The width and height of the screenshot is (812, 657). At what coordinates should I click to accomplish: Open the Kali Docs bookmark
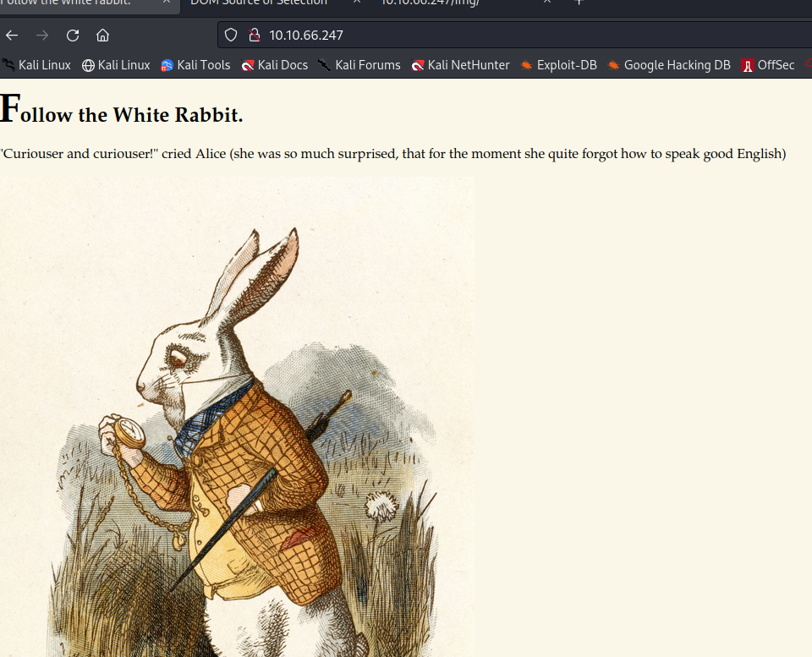pos(274,65)
